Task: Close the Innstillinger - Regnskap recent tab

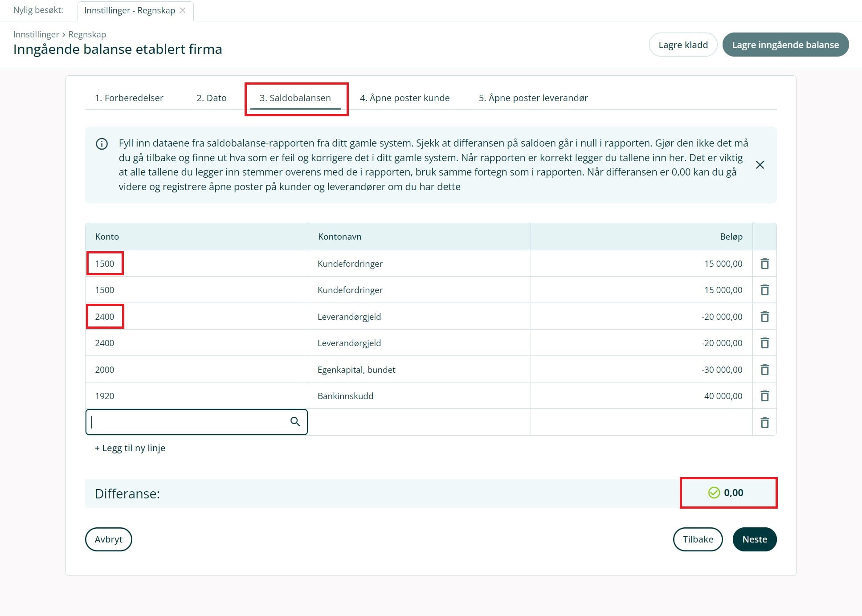Action: point(183,10)
